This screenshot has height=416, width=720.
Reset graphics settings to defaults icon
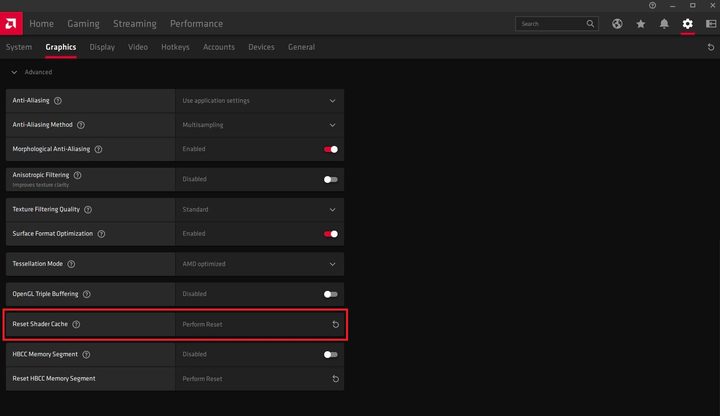click(711, 47)
